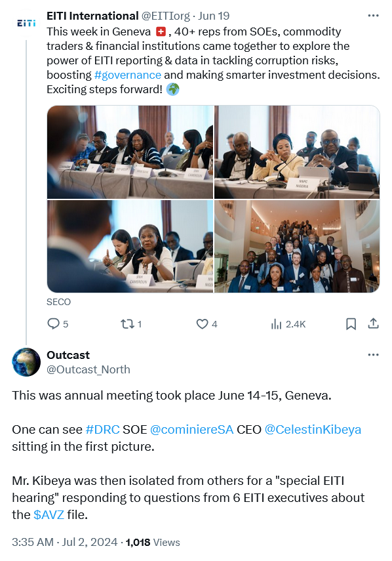This screenshot has height=561, width=392.
Task: Open more options menu on Outcast post
Action: point(373,355)
